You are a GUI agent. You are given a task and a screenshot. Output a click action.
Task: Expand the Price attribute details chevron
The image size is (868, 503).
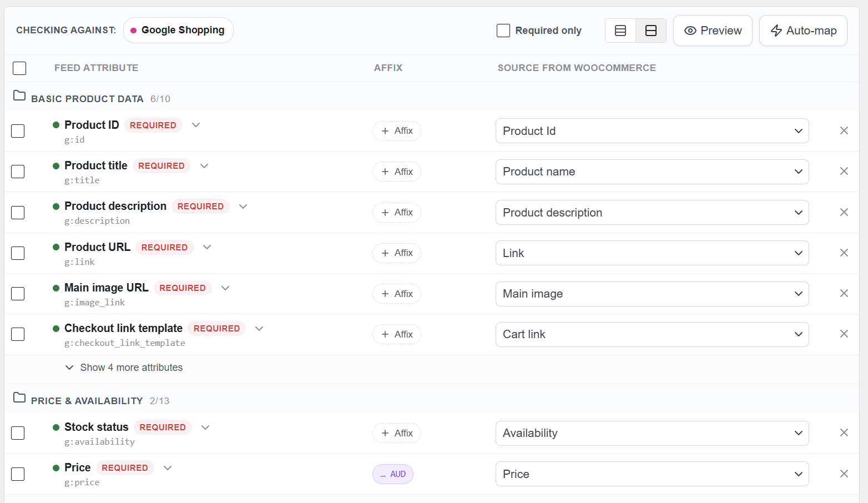click(168, 468)
